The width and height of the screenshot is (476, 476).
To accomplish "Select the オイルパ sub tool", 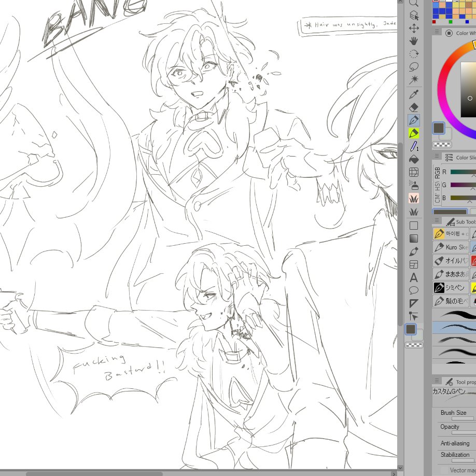I will tap(451, 260).
